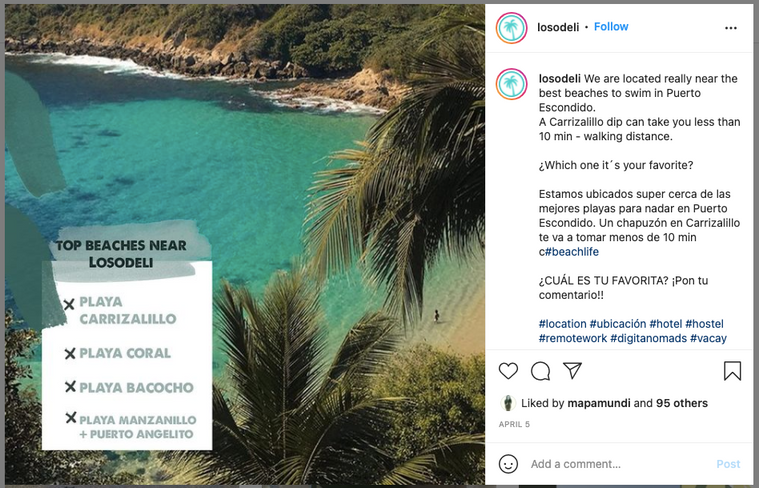Open the #location hashtag

point(562,324)
